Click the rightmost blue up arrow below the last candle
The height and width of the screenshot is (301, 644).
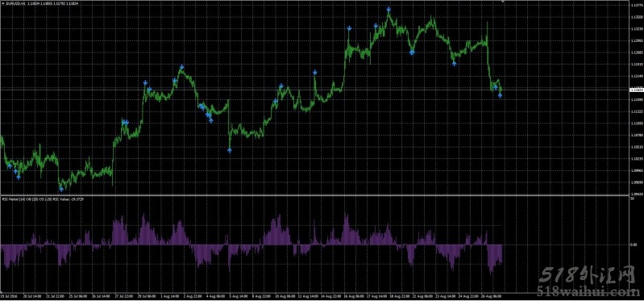coord(500,95)
